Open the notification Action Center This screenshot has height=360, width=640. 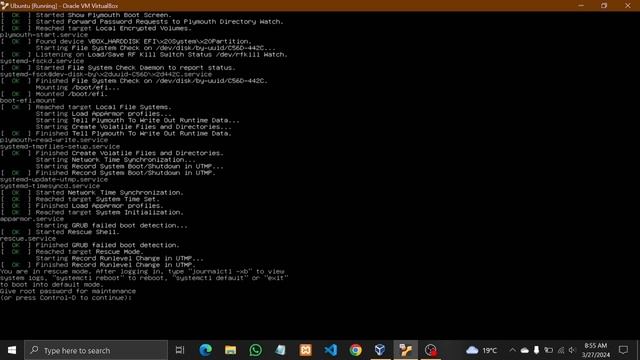click(x=623, y=350)
